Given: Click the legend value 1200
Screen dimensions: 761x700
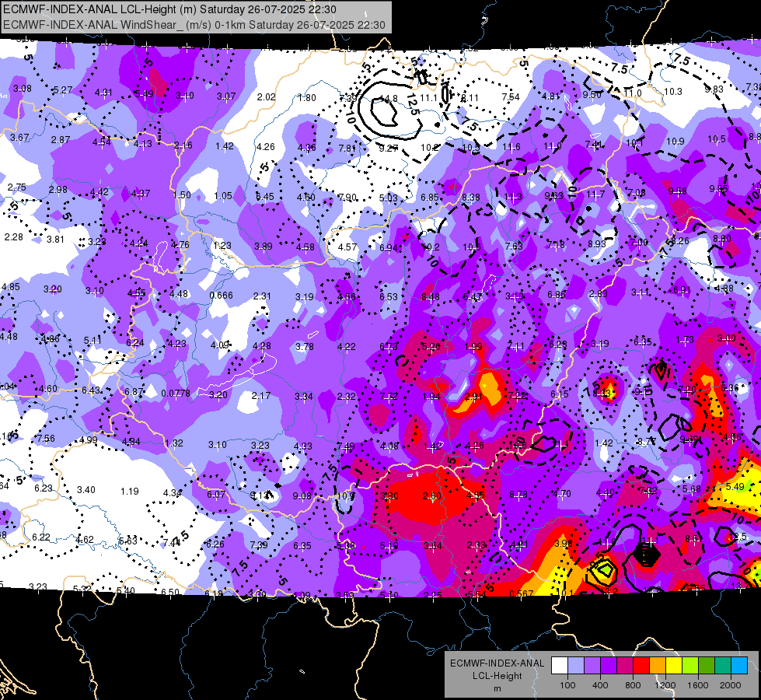Looking at the screenshot, I should point(665,685).
